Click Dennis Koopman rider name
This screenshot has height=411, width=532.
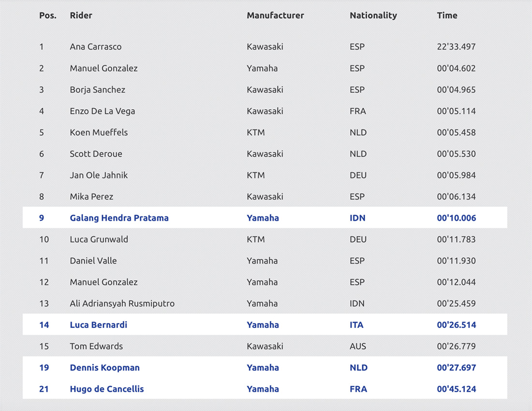(105, 367)
